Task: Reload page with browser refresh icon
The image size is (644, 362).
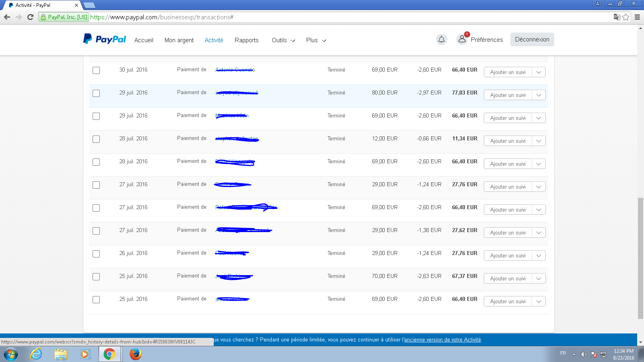Action: click(30, 17)
